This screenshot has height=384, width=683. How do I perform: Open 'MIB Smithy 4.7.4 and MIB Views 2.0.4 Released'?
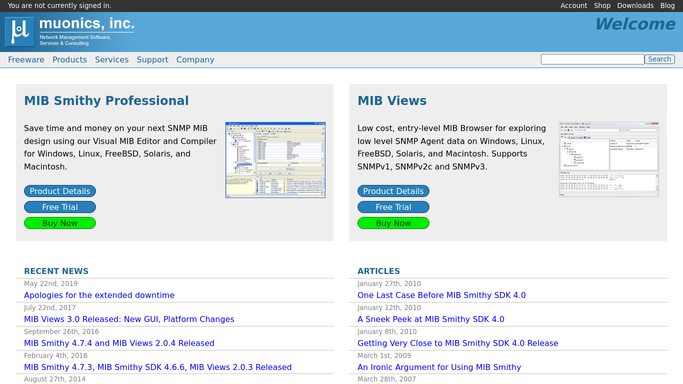[119, 343]
